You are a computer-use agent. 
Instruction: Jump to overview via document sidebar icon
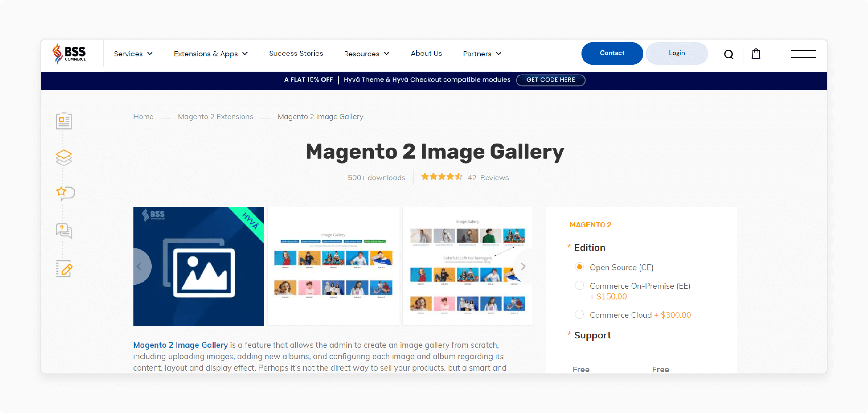click(x=64, y=121)
